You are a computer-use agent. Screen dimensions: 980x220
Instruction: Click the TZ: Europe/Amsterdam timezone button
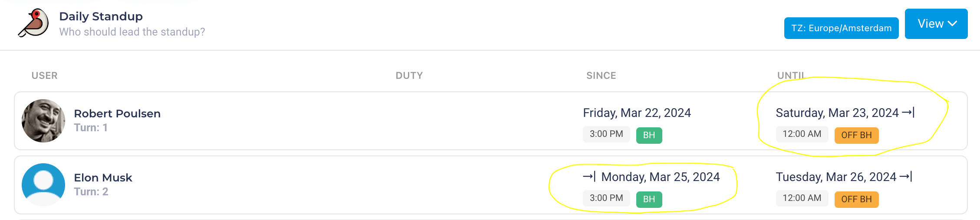click(841, 28)
